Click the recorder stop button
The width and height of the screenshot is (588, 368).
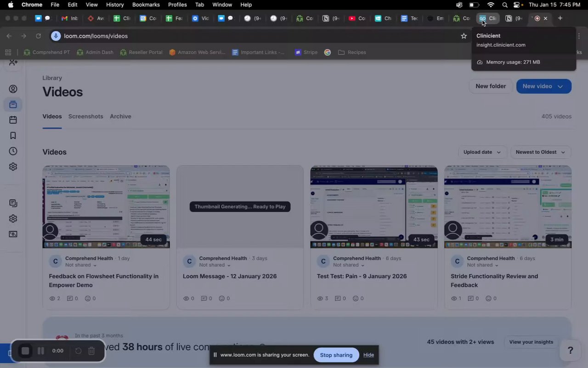(x=25, y=351)
